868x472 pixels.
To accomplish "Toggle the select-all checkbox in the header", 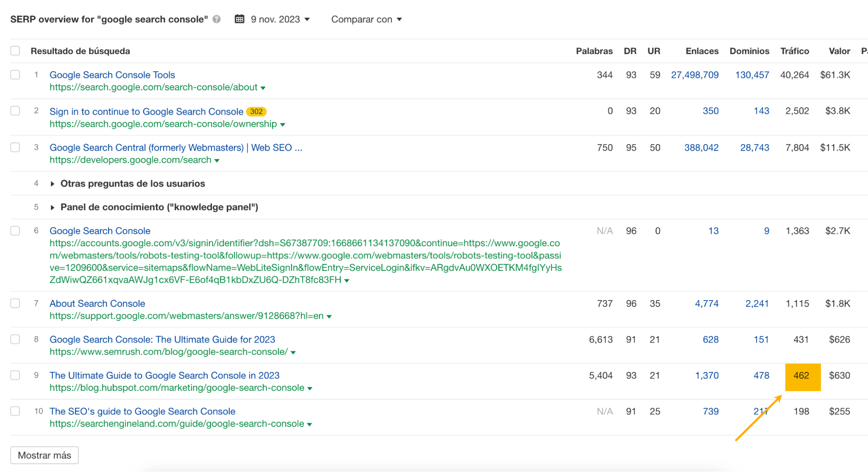I will point(15,50).
